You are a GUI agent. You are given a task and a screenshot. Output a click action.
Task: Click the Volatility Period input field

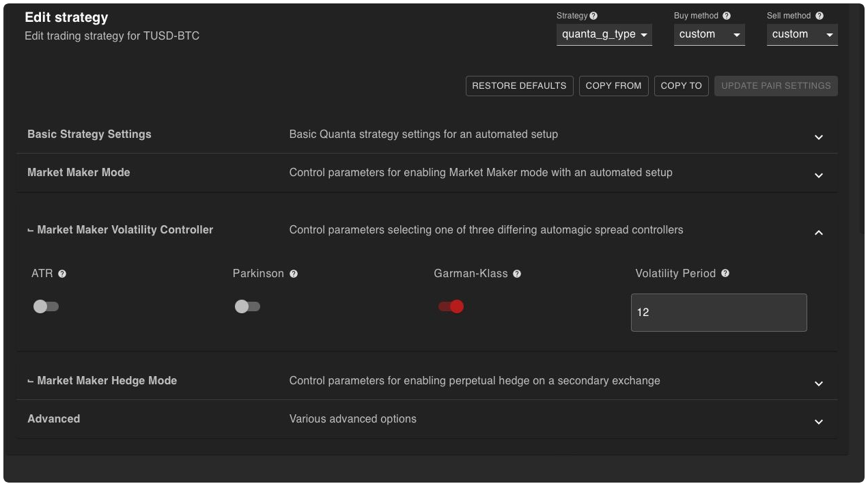tap(718, 313)
